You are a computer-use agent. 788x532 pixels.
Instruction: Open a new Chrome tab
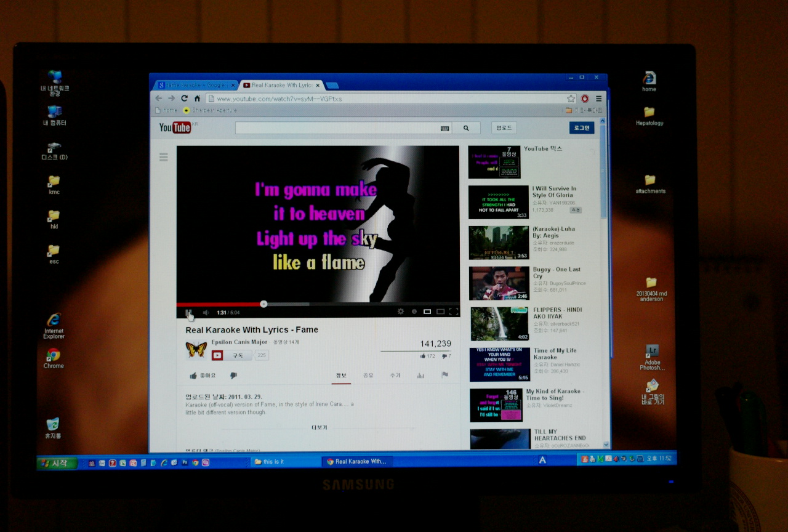pyautogui.click(x=332, y=85)
